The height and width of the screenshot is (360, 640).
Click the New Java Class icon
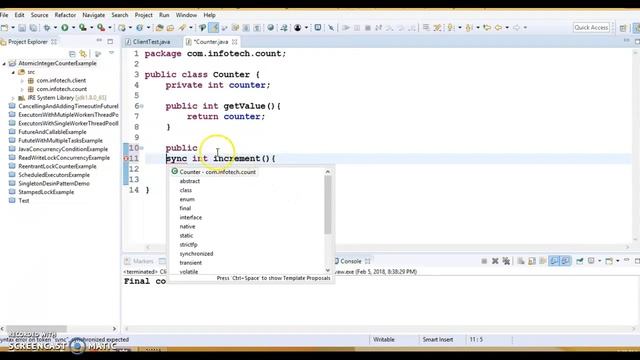140,28
